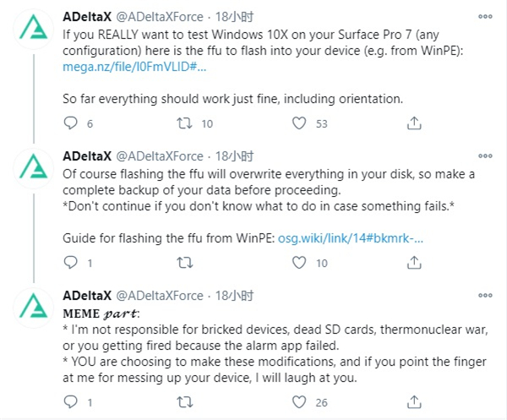Open the osg.wiki flashing guide link
Image resolution: width=507 pixels, height=420 pixels.
tap(345, 237)
